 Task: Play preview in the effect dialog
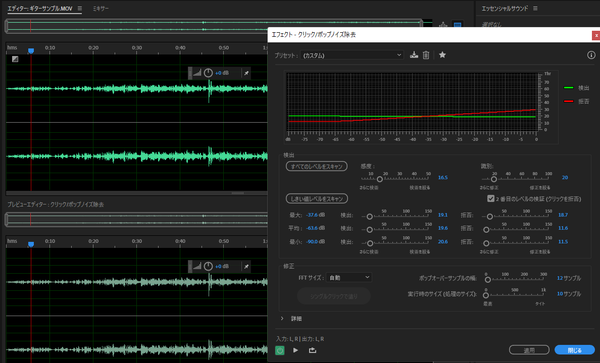pos(295,350)
